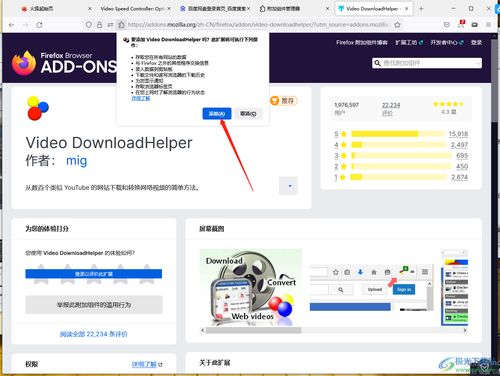Click the search magnifier icon in add-ons search

pyautogui.click(x=377, y=63)
